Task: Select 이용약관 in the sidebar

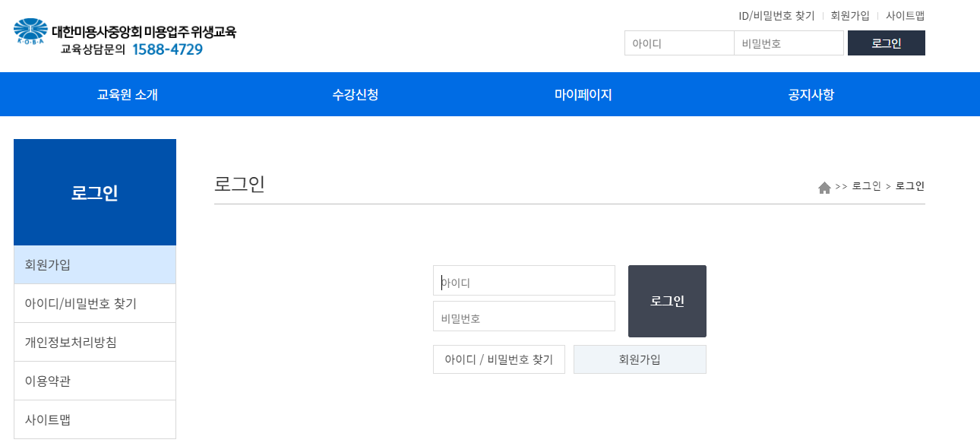Action: 95,381
